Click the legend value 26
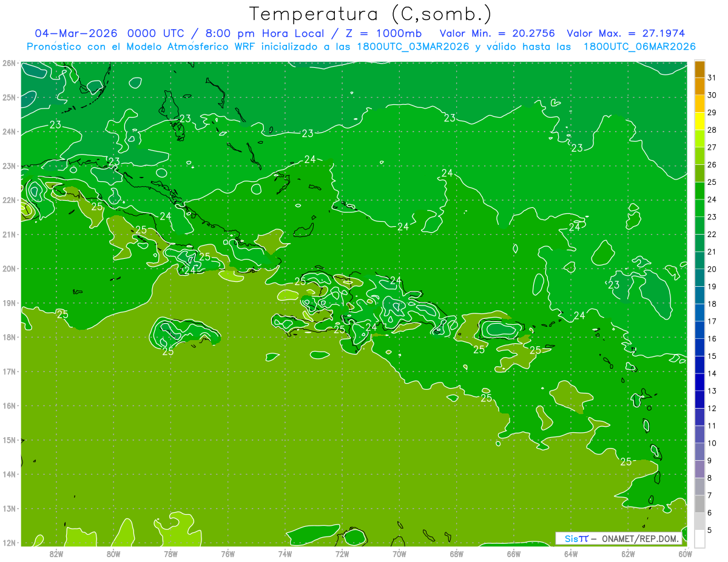This screenshot has height=562, width=728. pyautogui.click(x=712, y=165)
